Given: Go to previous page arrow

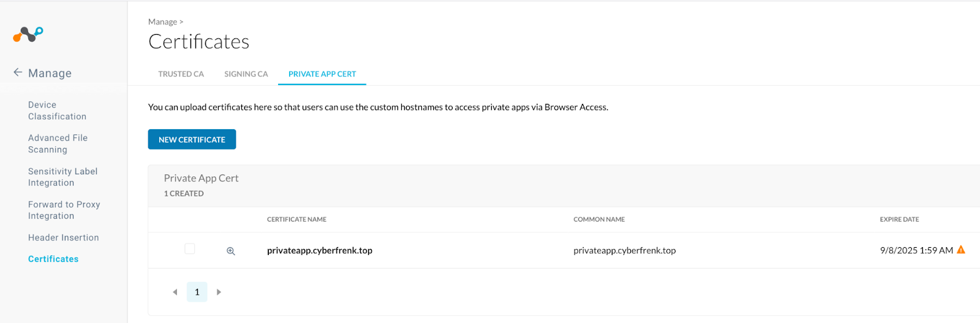Looking at the screenshot, I should click(175, 292).
